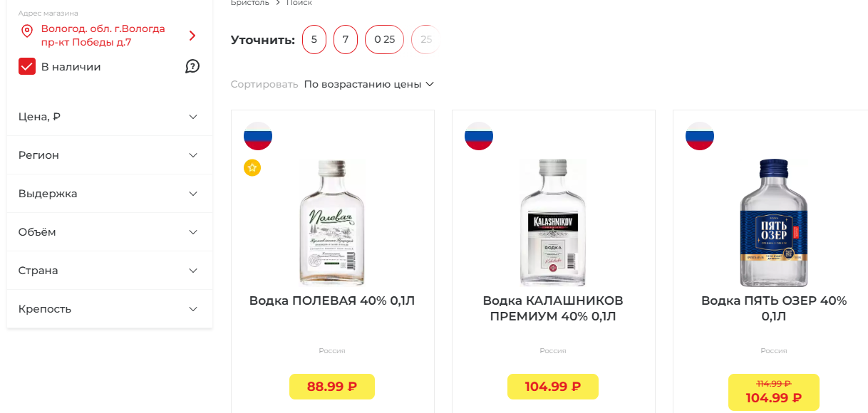Open store address selection arrow
Viewport: 868px width, 413px height.
coord(192,36)
